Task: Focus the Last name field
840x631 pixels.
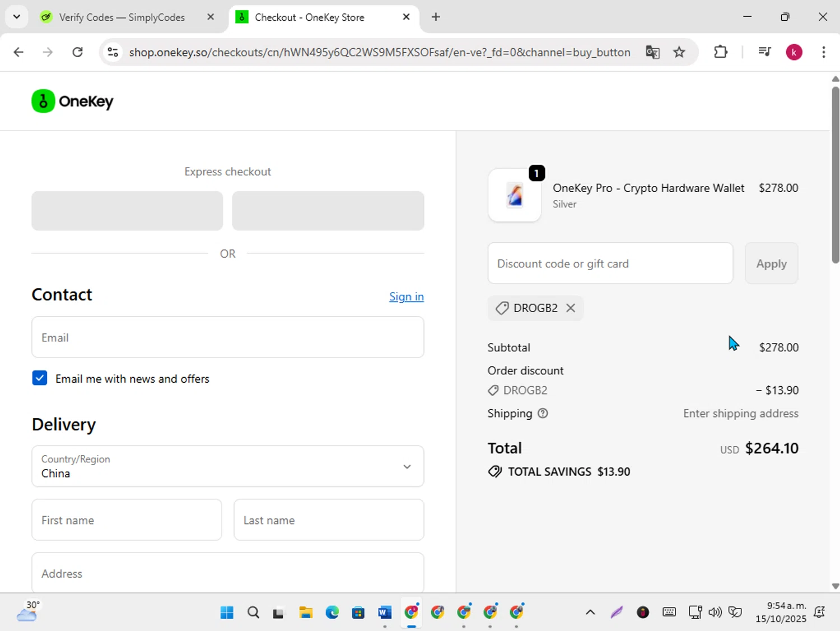Action: 329,520
